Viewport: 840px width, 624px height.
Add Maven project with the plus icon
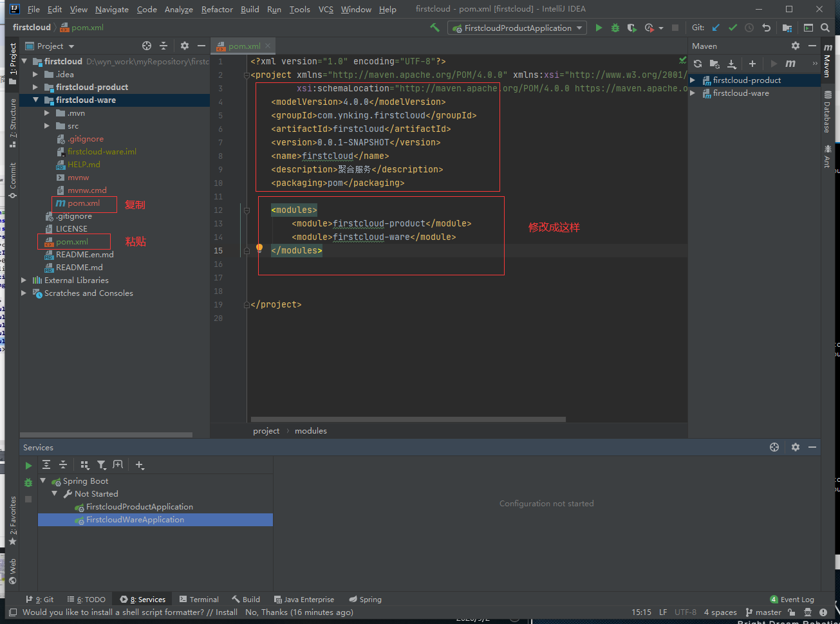point(752,64)
